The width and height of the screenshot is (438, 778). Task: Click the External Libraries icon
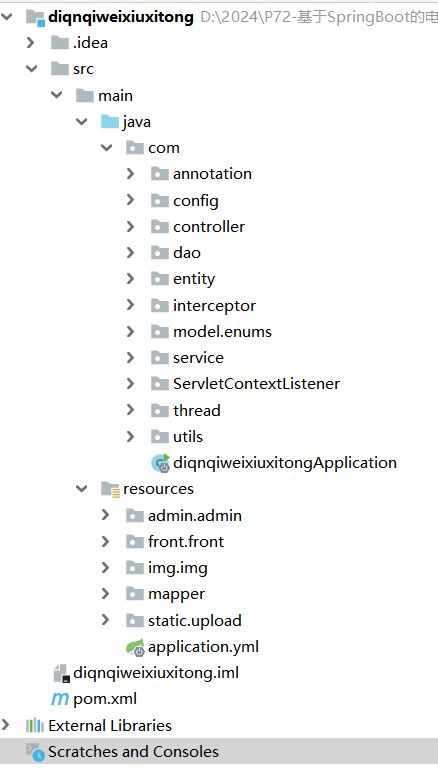35,726
